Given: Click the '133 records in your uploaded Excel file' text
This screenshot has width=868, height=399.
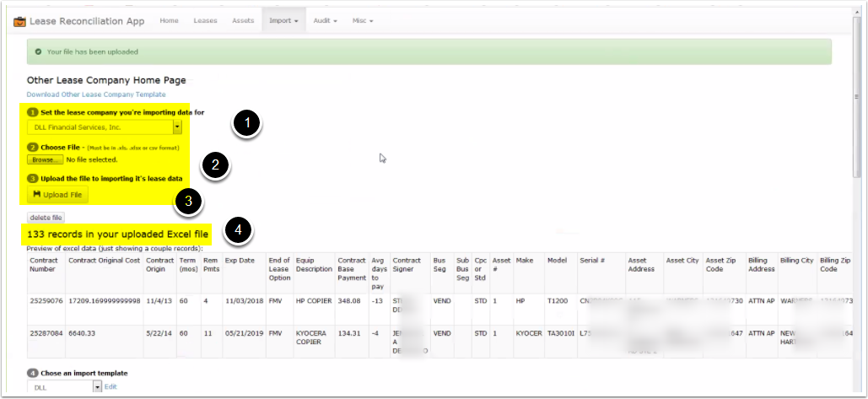Looking at the screenshot, I should 118,235.
